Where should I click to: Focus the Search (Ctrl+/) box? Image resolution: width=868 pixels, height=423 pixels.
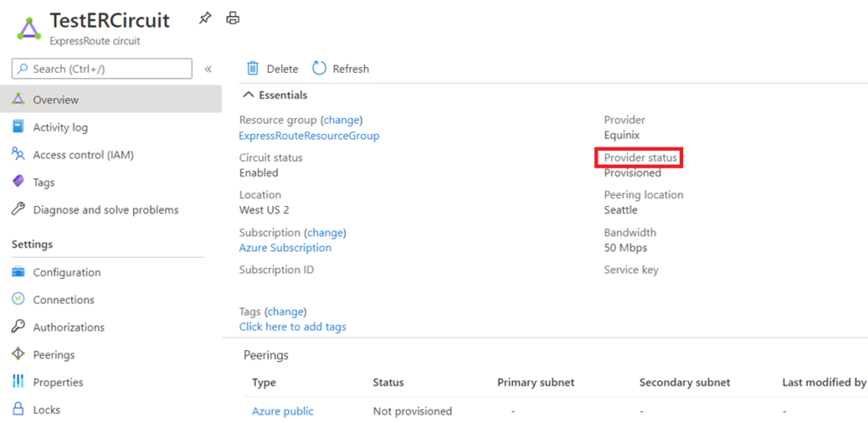point(102,69)
